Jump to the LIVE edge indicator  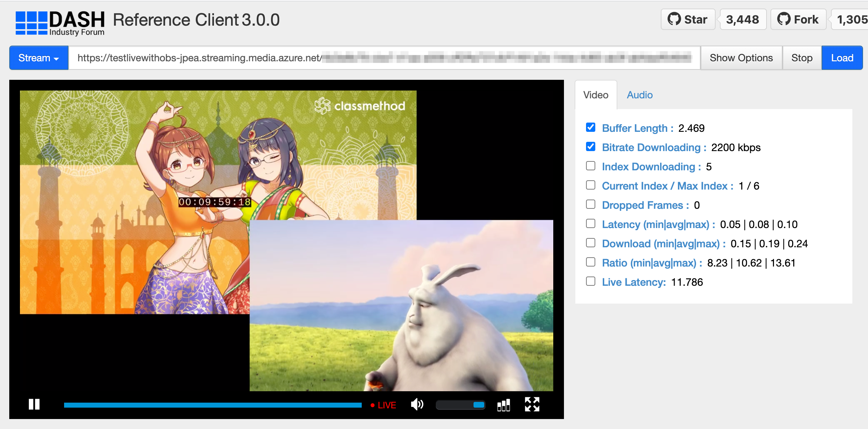tap(383, 405)
